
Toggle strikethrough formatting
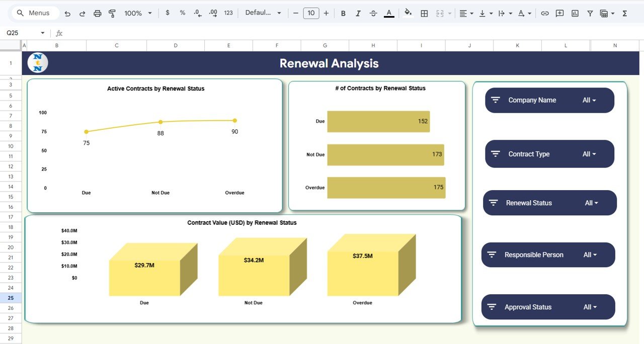tap(373, 13)
